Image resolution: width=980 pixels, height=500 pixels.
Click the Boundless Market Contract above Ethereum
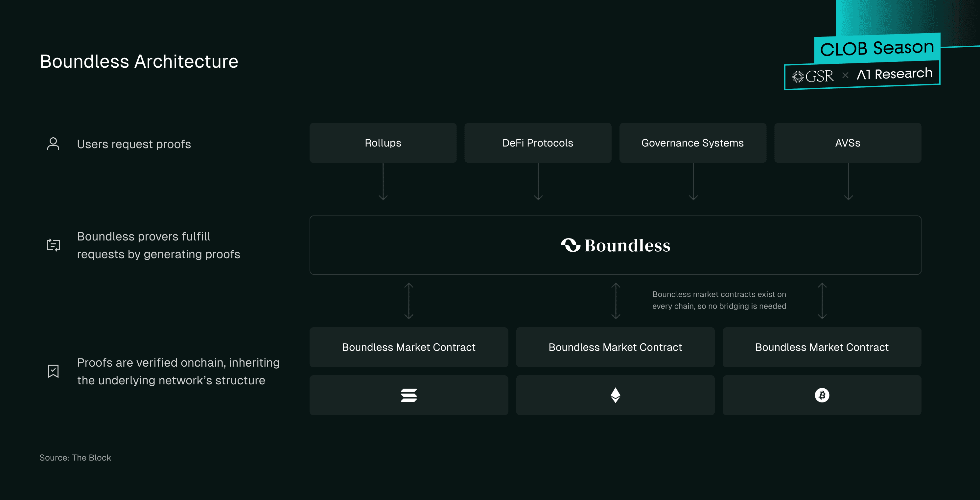pyautogui.click(x=615, y=347)
